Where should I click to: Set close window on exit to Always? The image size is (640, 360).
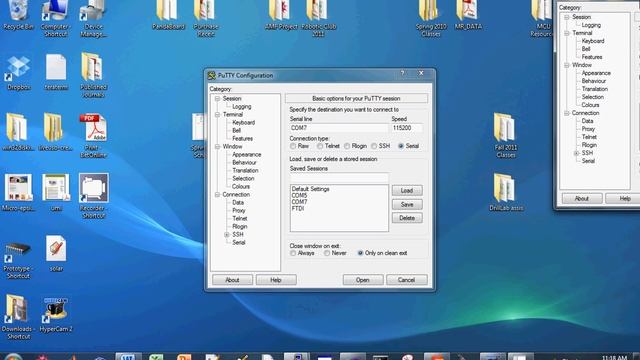coord(293,253)
